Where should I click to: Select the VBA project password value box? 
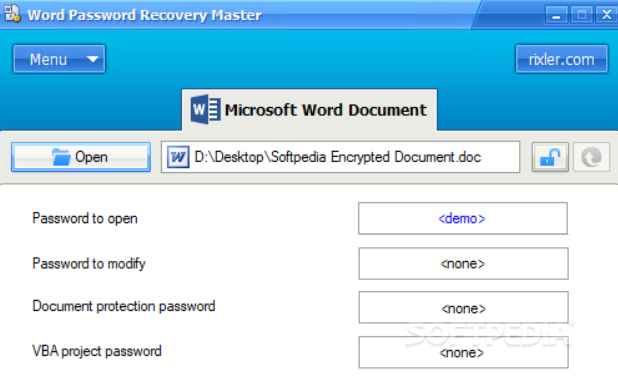(464, 352)
